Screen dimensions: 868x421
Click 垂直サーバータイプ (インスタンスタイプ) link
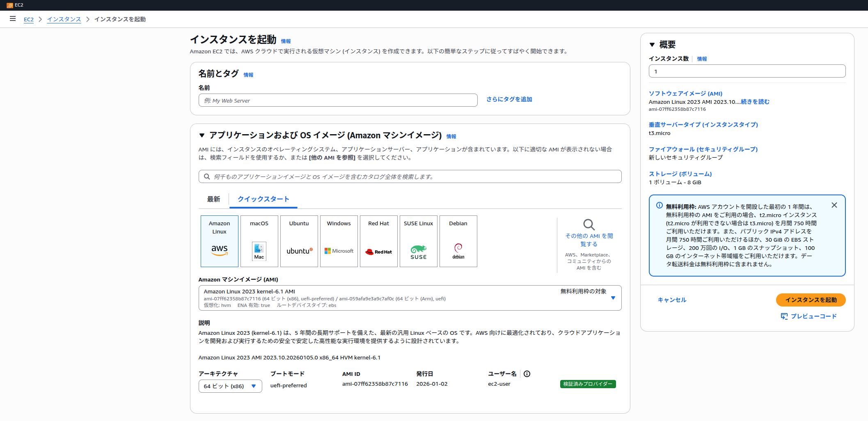pyautogui.click(x=703, y=125)
